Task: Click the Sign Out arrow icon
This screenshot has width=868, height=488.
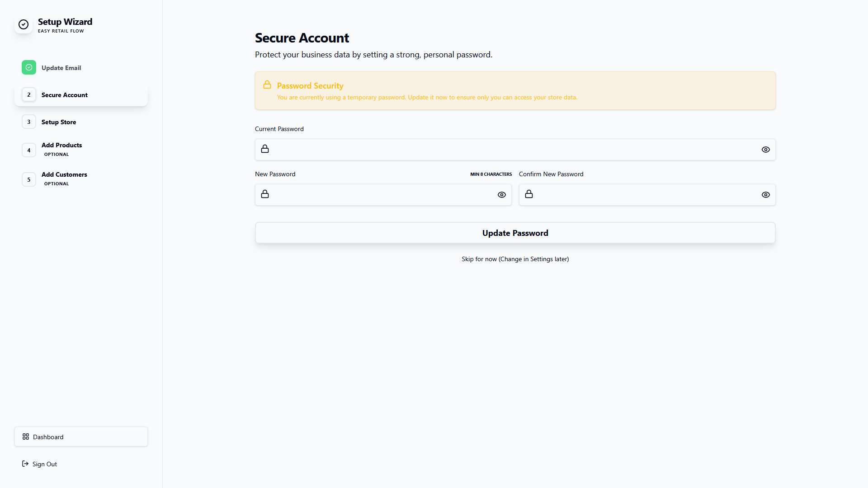Action: pyautogui.click(x=25, y=464)
